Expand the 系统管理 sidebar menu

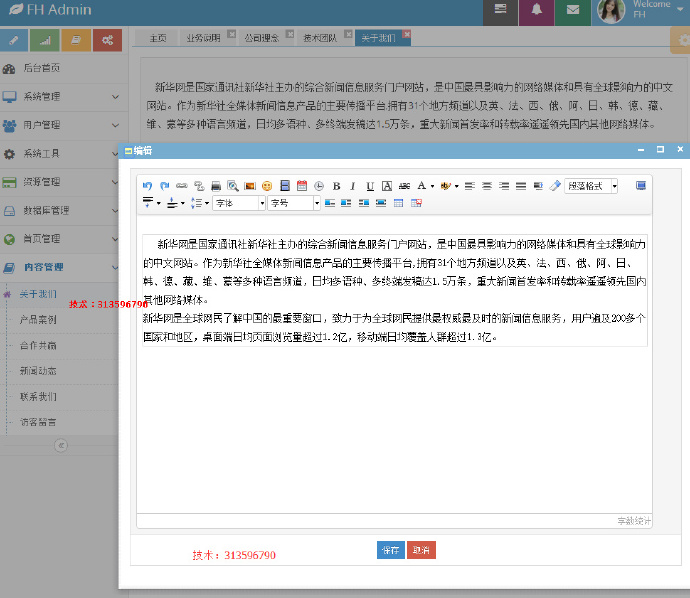click(64, 96)
